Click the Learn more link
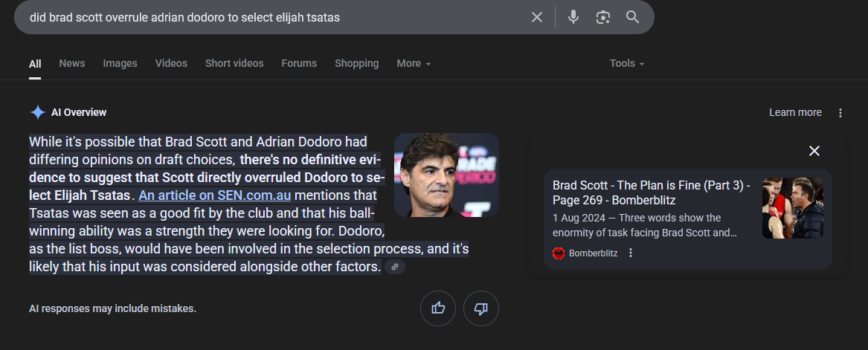The width and height of the screenshot is (868, 350). click(795, 113)
